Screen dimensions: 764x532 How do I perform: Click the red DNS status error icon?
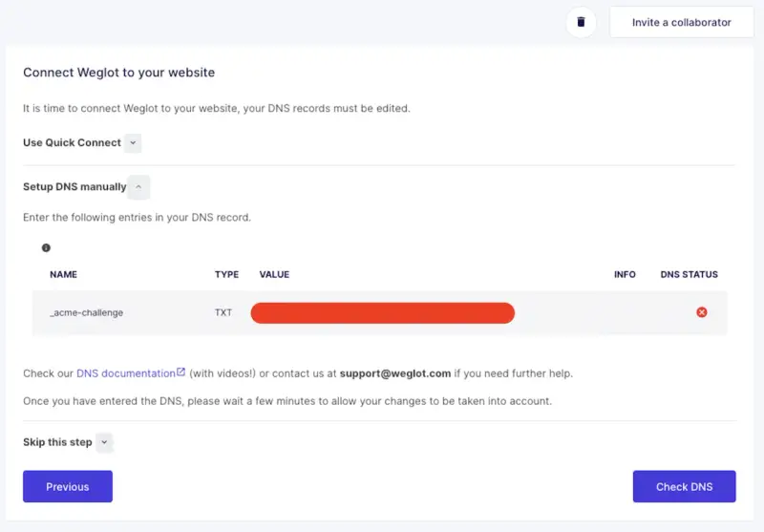(702, 312)
